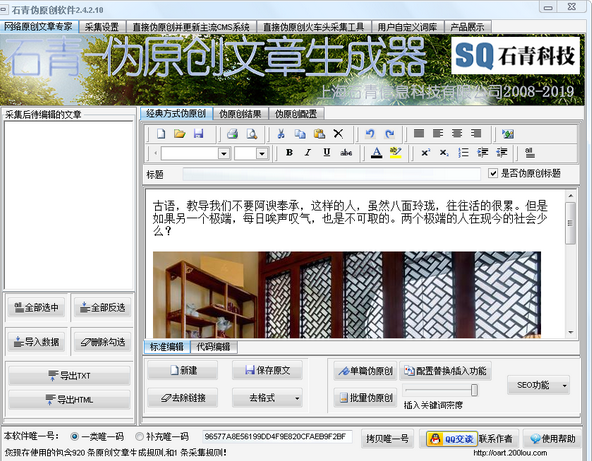Export articles with 导出HTML
The width and height of the screenshot is (592, 461).
(x=69, y=399)
